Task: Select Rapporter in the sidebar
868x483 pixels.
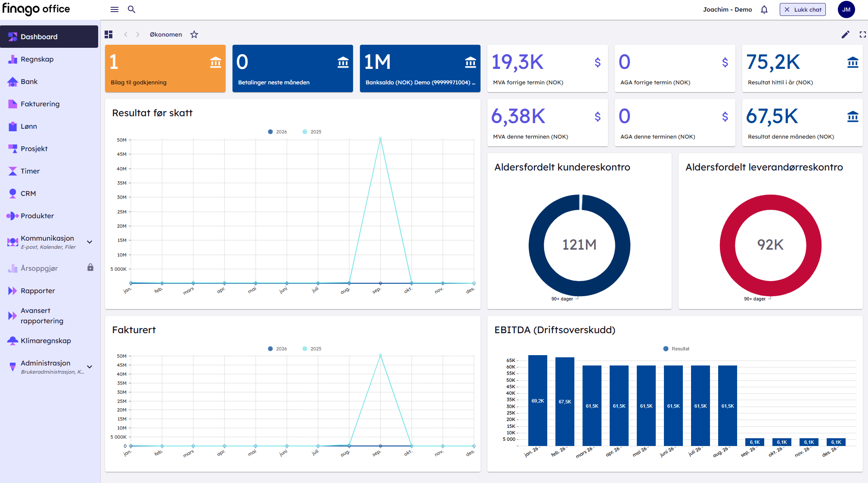Action: coord(38,291)
